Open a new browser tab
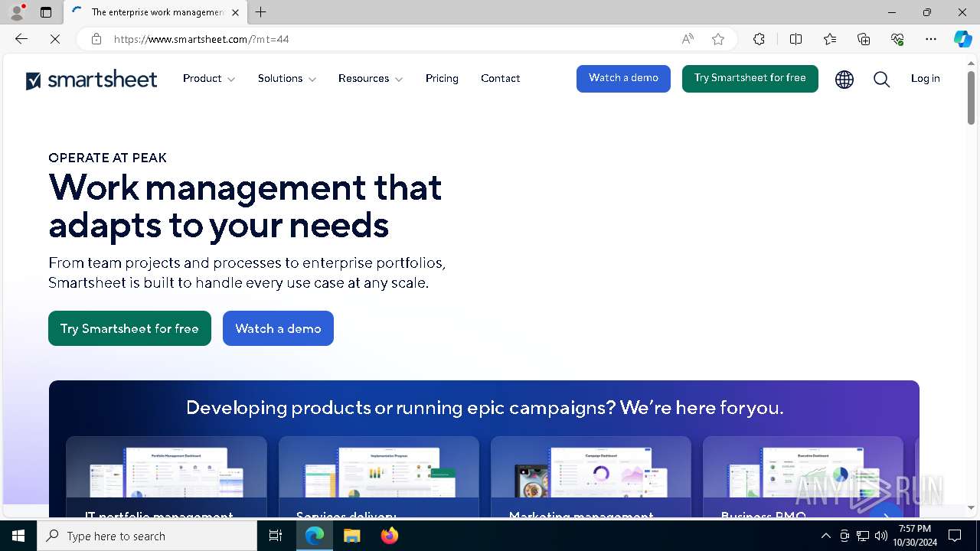 click(261, 12)
